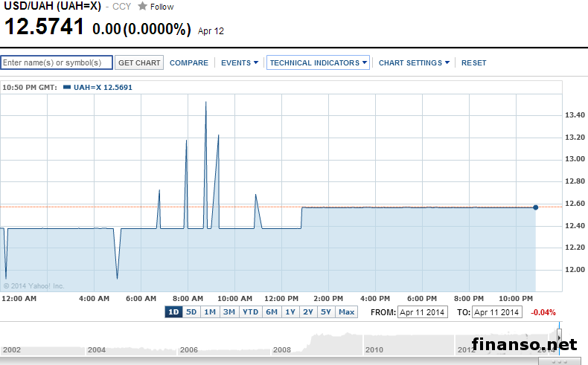Click the To date field

coord(496,312)
